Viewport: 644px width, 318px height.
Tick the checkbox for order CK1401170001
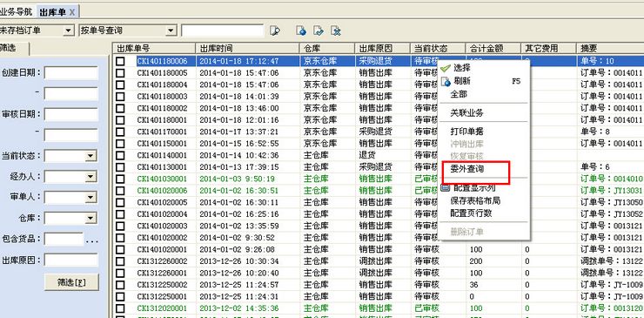(x=120, y=132)
